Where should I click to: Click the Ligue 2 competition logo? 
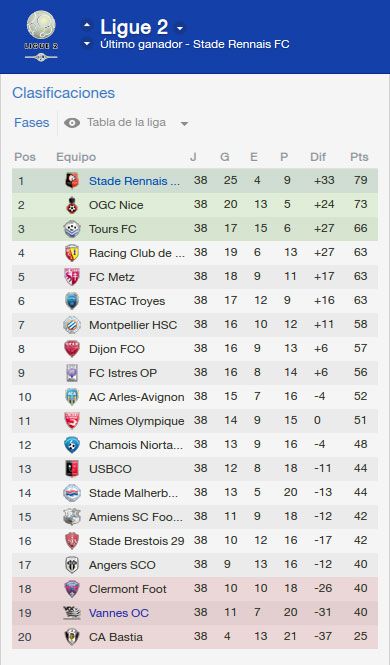coord(41,36)
